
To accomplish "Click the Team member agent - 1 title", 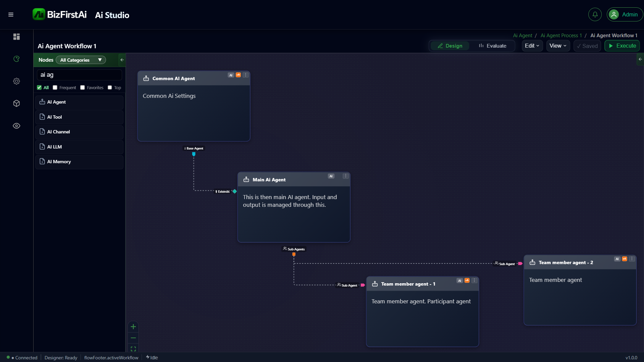I will click(x=408, y=284).
